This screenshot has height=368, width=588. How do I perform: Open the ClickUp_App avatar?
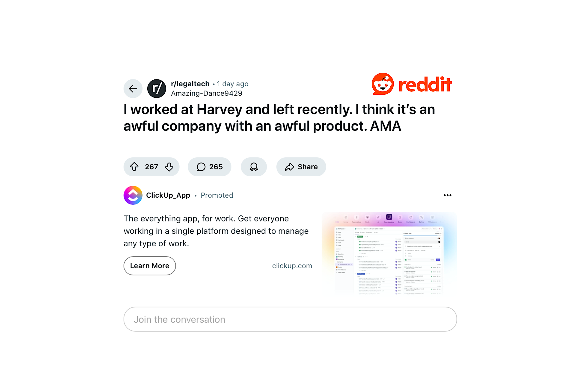pyautogui.click(x=133, y=195)
